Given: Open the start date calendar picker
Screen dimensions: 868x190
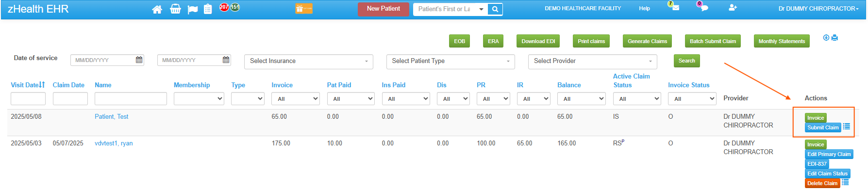Looking at the screenshot, I should click(x=139, y=60).
